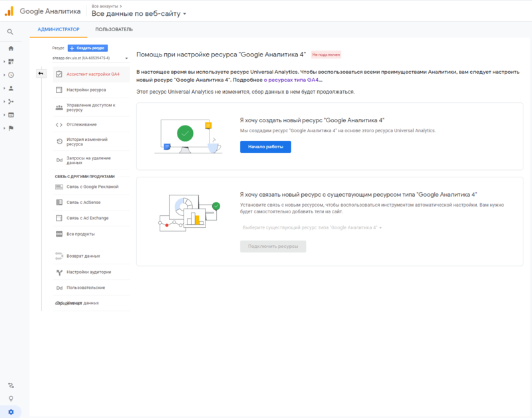Click the Начало работы button

tap(265, 147)
